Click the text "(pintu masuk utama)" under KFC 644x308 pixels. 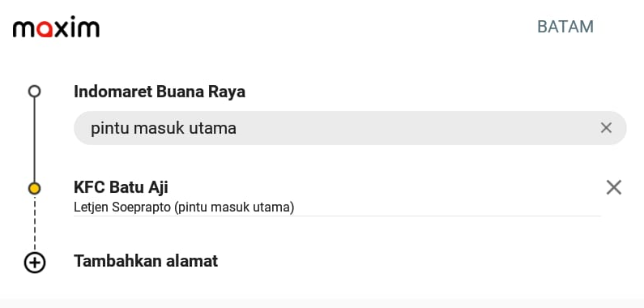(234, 207)
